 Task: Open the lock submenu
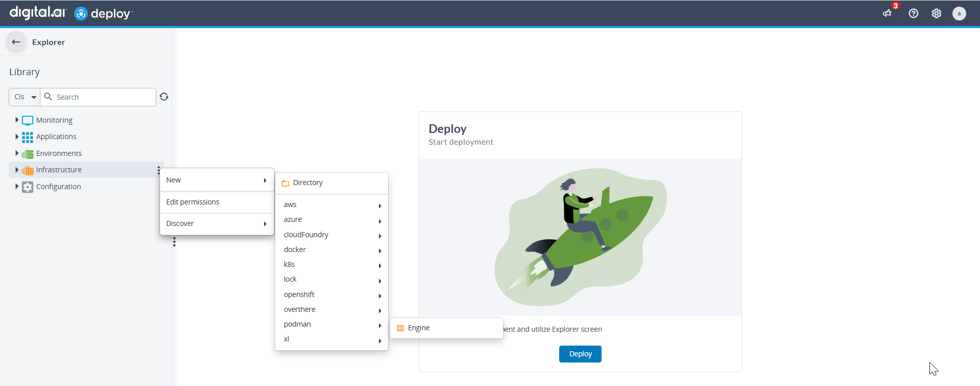click(331, 279)
